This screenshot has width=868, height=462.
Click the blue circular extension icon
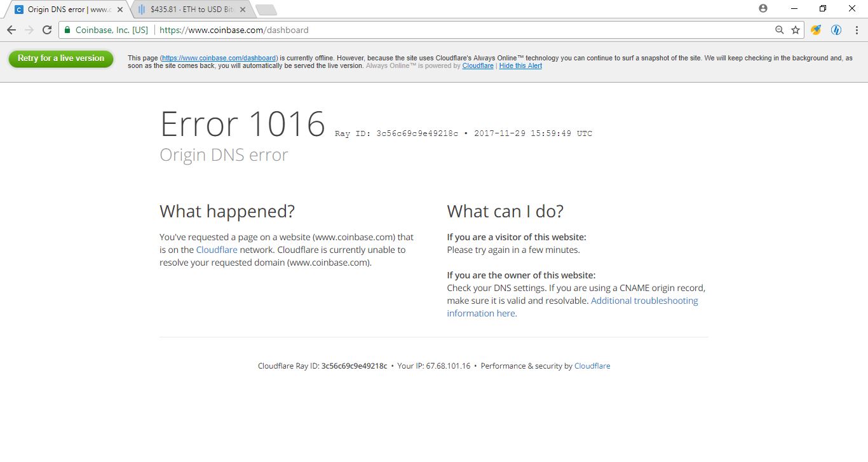(837, 30)
